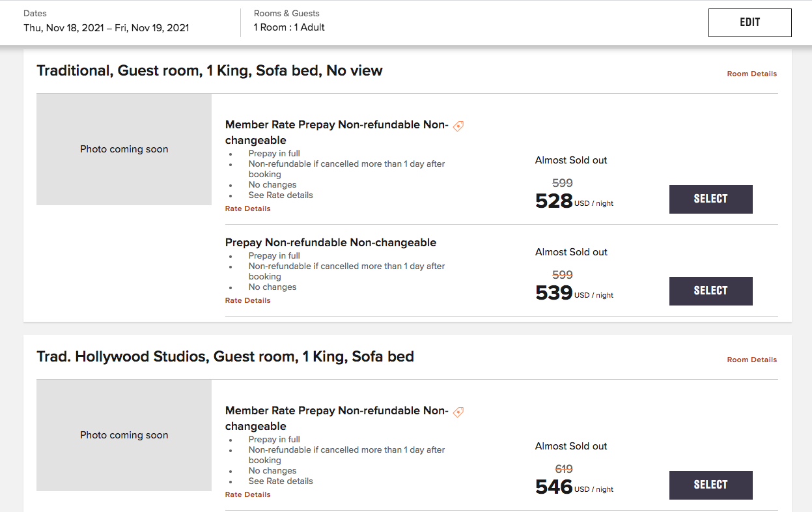Select the 528 USD member rate
Screen dimensions: 812x512
point(710,199)
